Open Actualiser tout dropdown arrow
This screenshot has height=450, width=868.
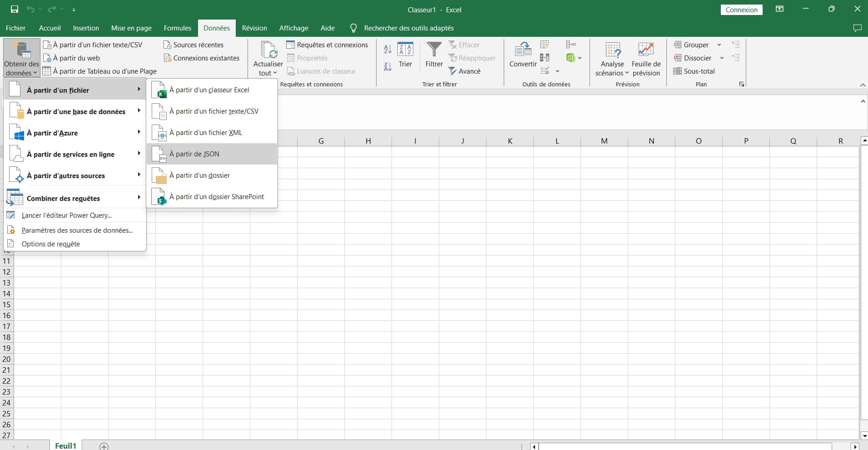point(275,73)
